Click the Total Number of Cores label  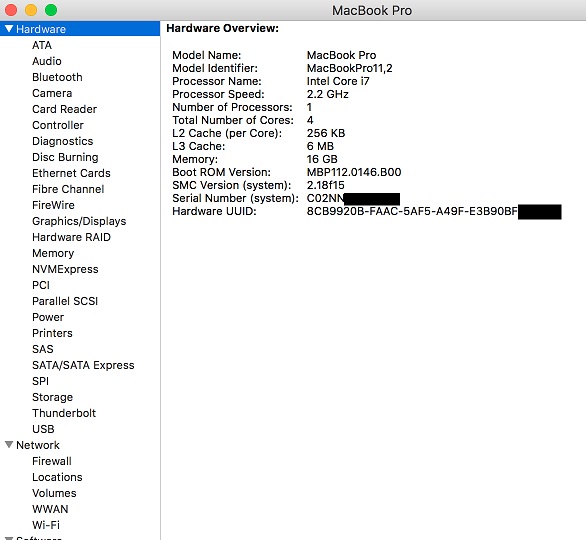pyautogui.click(x=233, y=120)
